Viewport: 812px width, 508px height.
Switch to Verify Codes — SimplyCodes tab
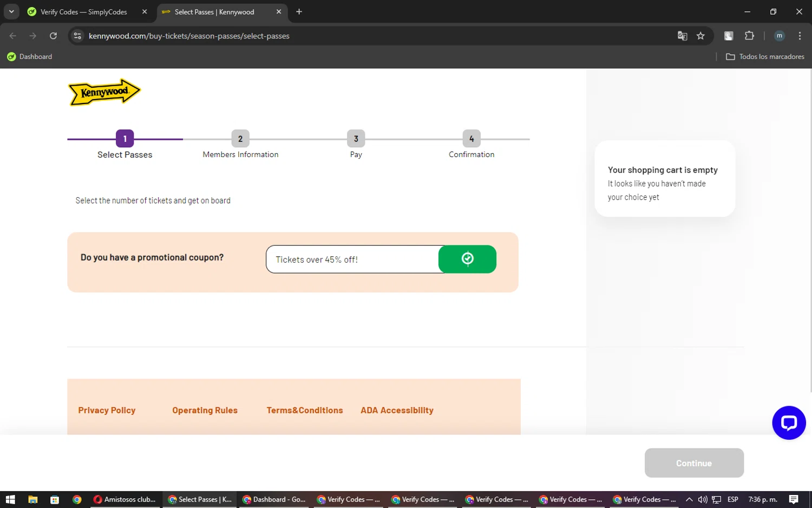[84, 12]
